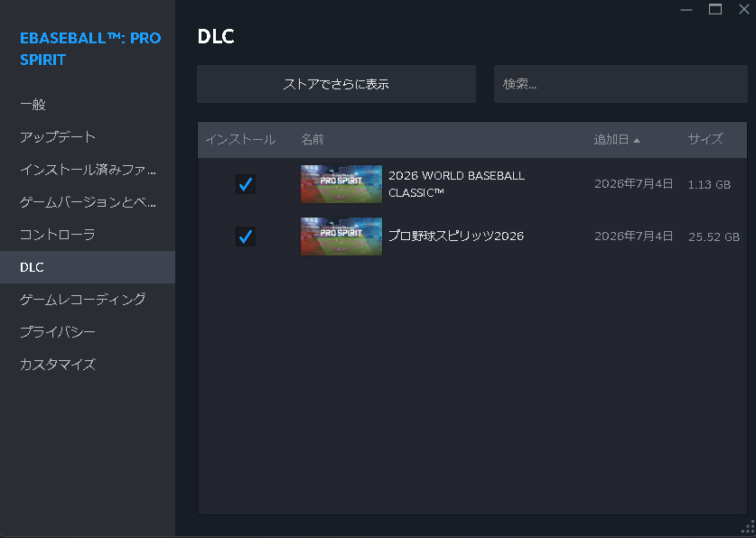The image size is (756, 538).
Task: Click thumbnail of 2026 WORLD BASEBALL CLASSIC
Action: point(341,184)
